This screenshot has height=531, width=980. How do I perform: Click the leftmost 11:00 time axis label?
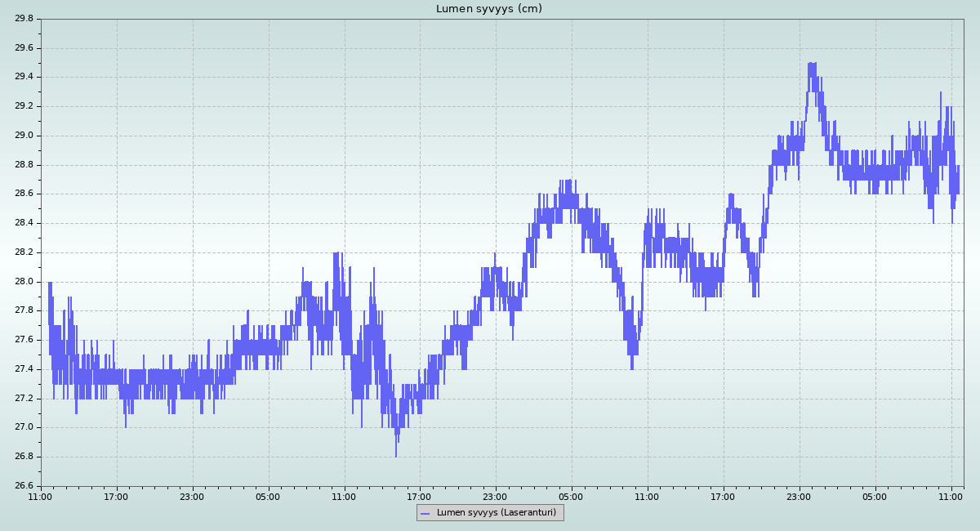tap(41, 496)
